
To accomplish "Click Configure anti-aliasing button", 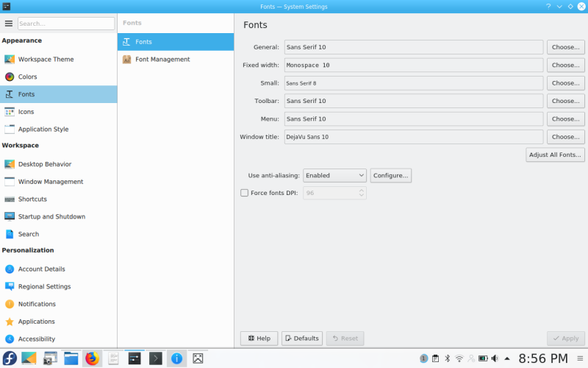I will click(391, 175).
